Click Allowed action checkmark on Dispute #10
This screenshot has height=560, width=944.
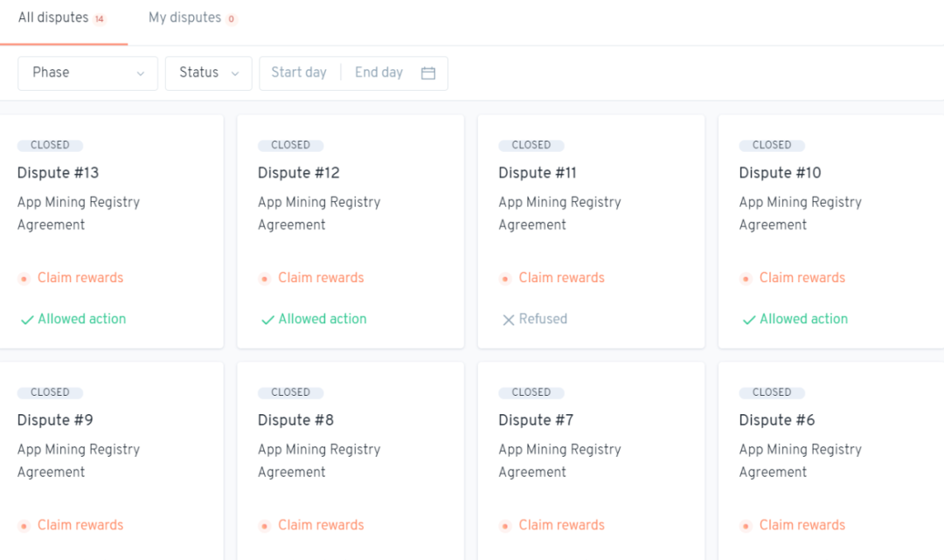coord(749,320)
